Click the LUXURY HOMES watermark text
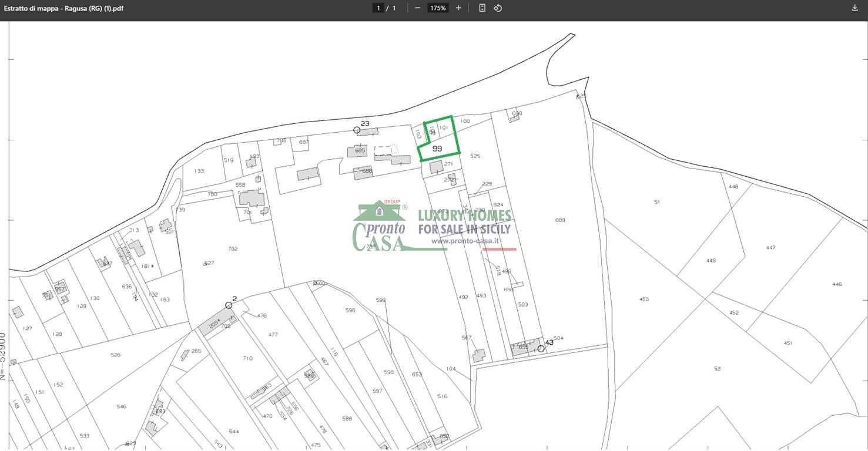The height and width of the screenshot is (451, 868). [464, 216]
